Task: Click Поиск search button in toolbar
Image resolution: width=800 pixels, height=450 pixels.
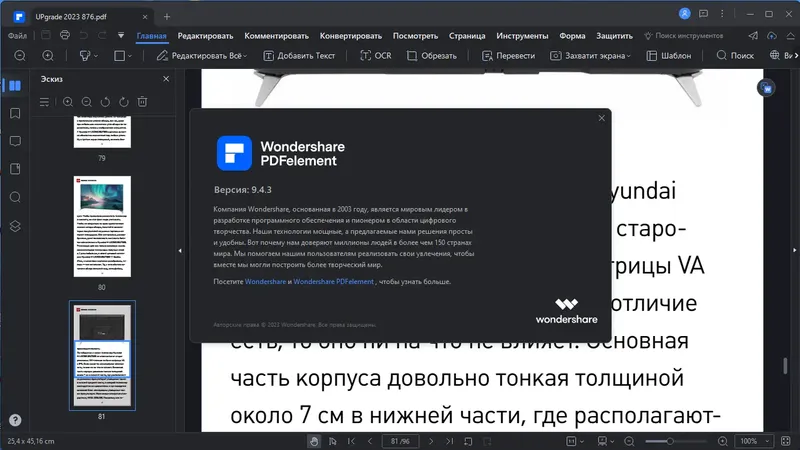Action: coord(735,56)
